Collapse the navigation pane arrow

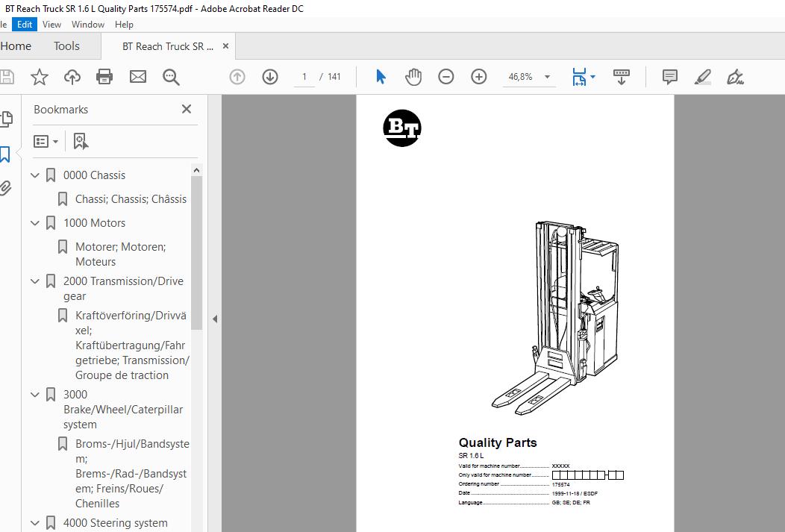coord(215,319)
